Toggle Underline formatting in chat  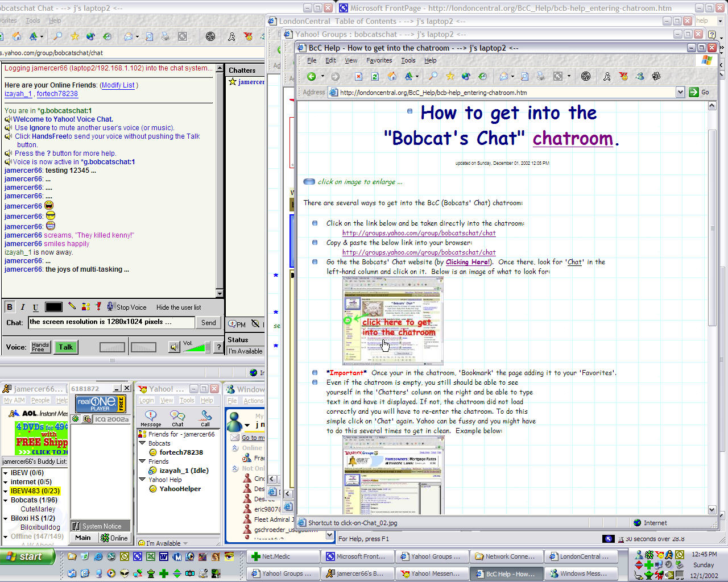(35, 307)
